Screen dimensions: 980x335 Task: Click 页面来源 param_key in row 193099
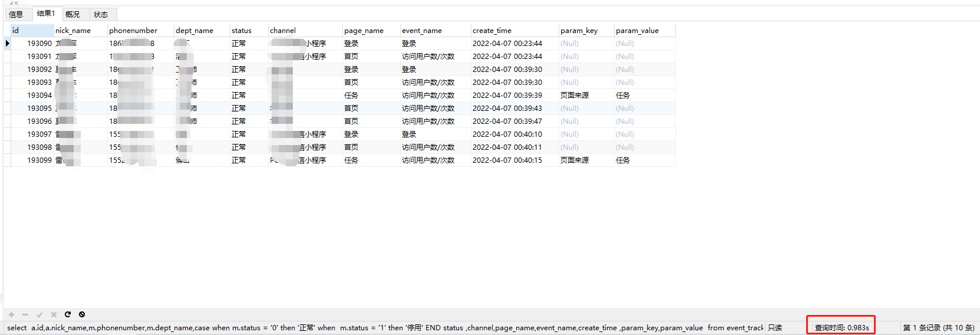[586, 160]
